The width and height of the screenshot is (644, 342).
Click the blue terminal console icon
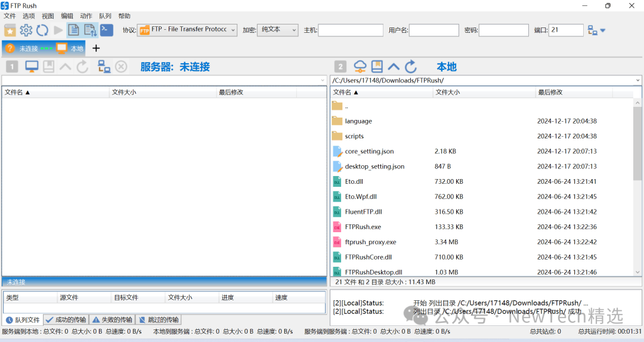click(x=106, y=30)
